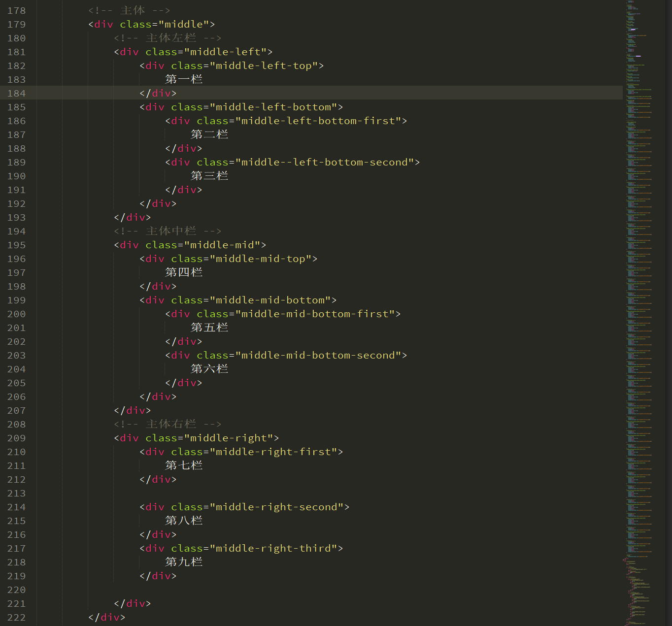Click the closing div tag on line 184

[x=158, y=93]
